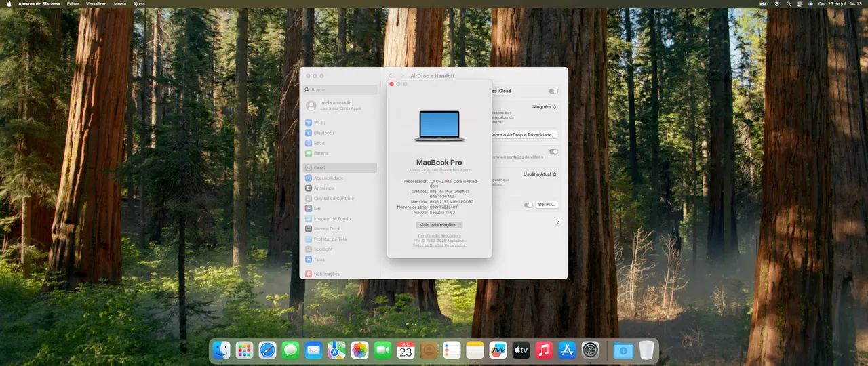Screen dimensions: 868x366
Task: Launch Reminders from the Dock
Action: click(x=452, y=350)
